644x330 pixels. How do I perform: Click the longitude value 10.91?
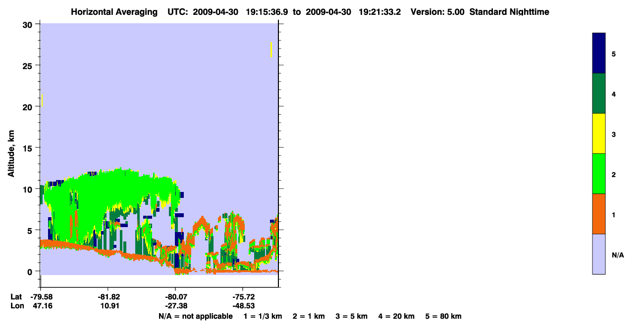pos(109,306)
